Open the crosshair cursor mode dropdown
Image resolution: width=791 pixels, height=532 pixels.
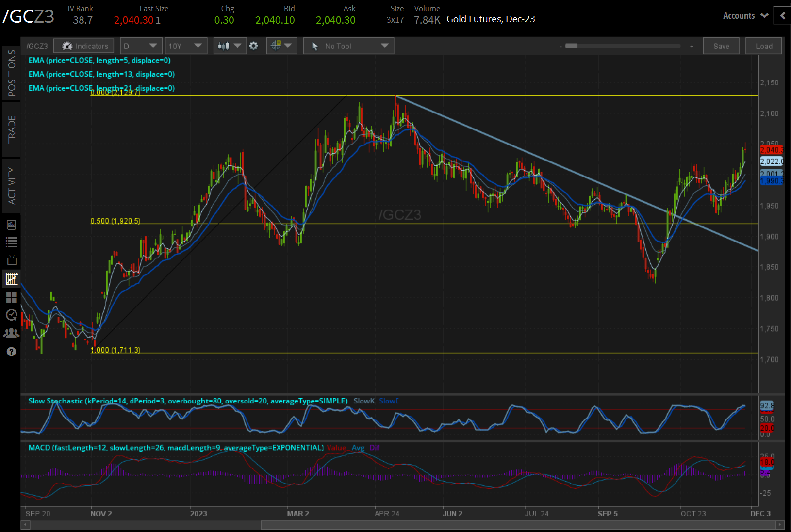281,46
